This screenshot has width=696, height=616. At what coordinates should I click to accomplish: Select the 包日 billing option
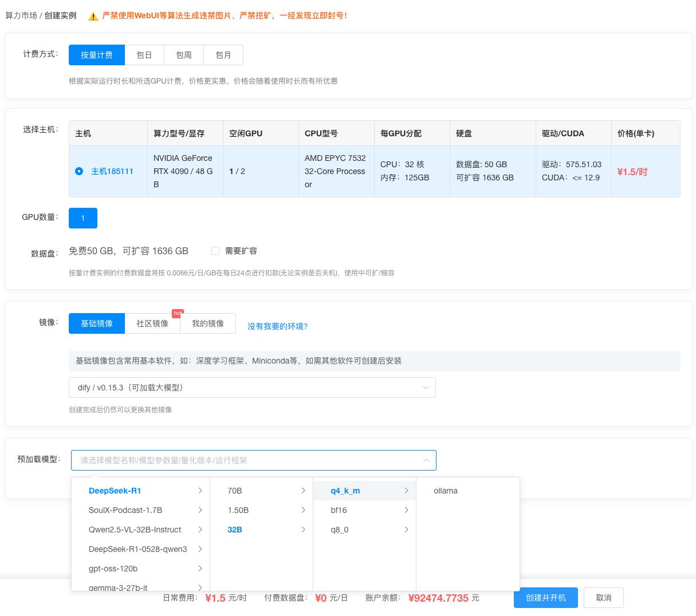144,55
